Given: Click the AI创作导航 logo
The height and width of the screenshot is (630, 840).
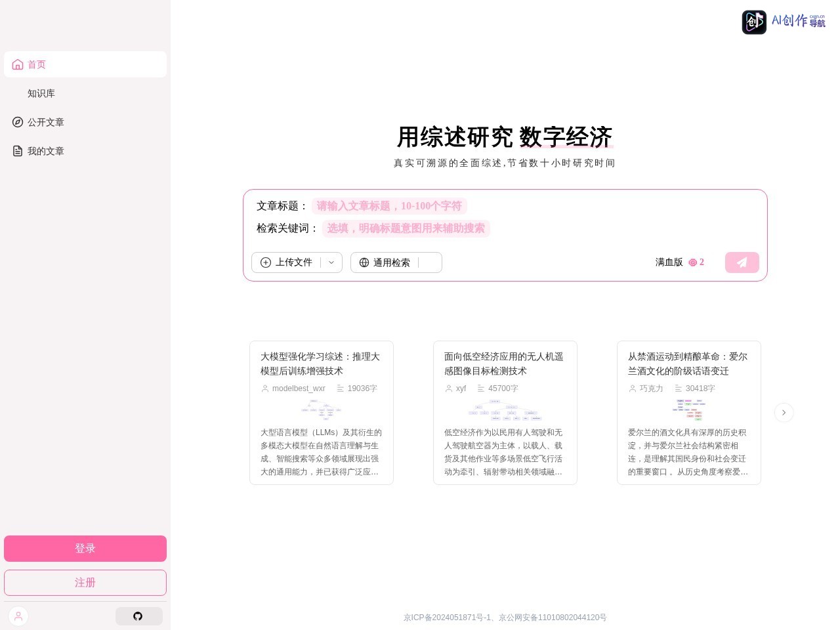Looking at the screenshot, I should [784, 22].
